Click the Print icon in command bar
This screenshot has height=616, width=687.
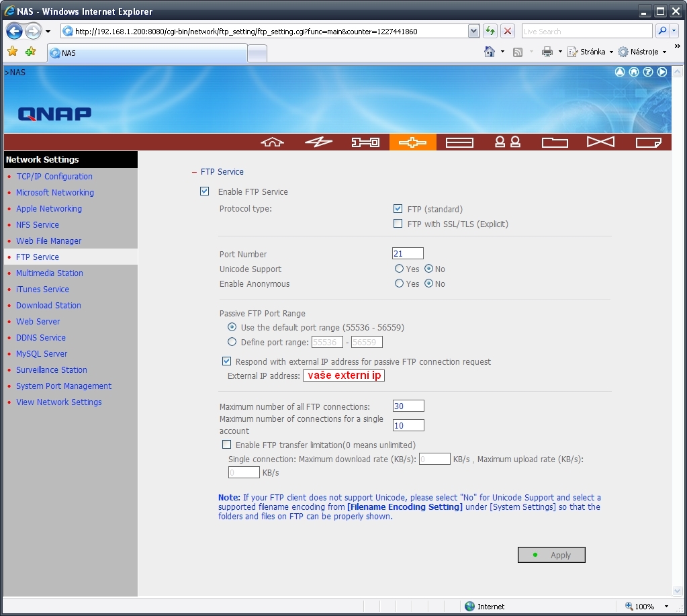pyautogui.click(x=547, y=52)
